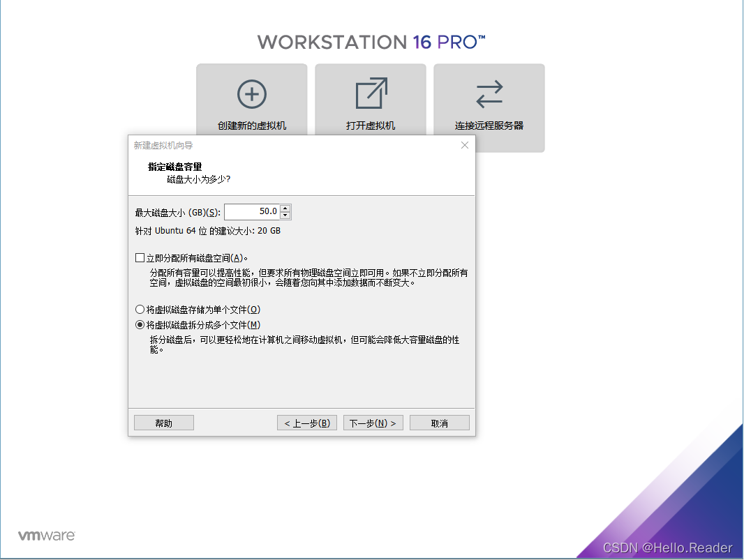Click the 最大磁盘大小 value field showing 50.0
This screenshot has width=744, height=560.
coord(252,211)
